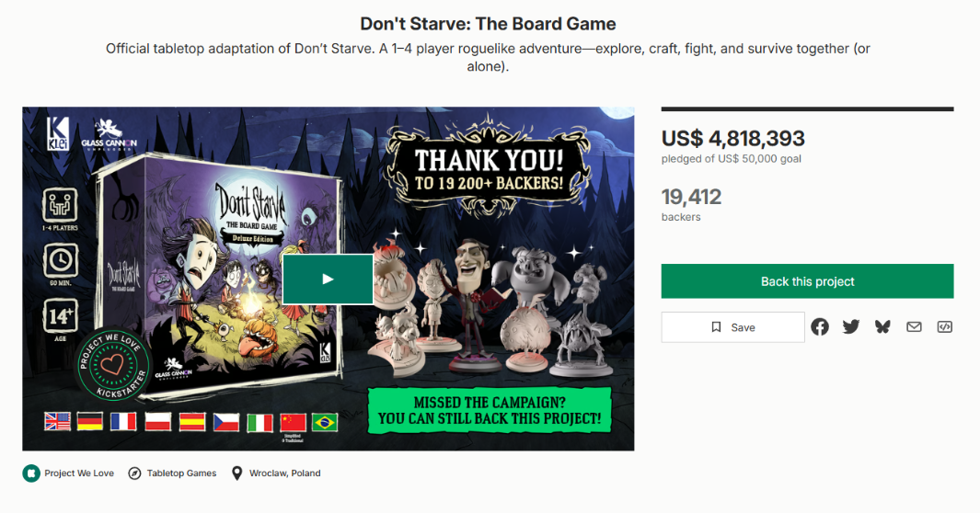The width and height of the screenshot is (980, 513).
Task: Click the Missed the Campaign green banner
Action: 489,411
